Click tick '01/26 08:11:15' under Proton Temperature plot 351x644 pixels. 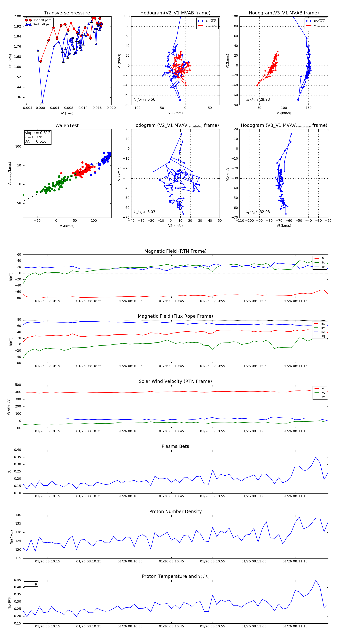pos(295,626)
